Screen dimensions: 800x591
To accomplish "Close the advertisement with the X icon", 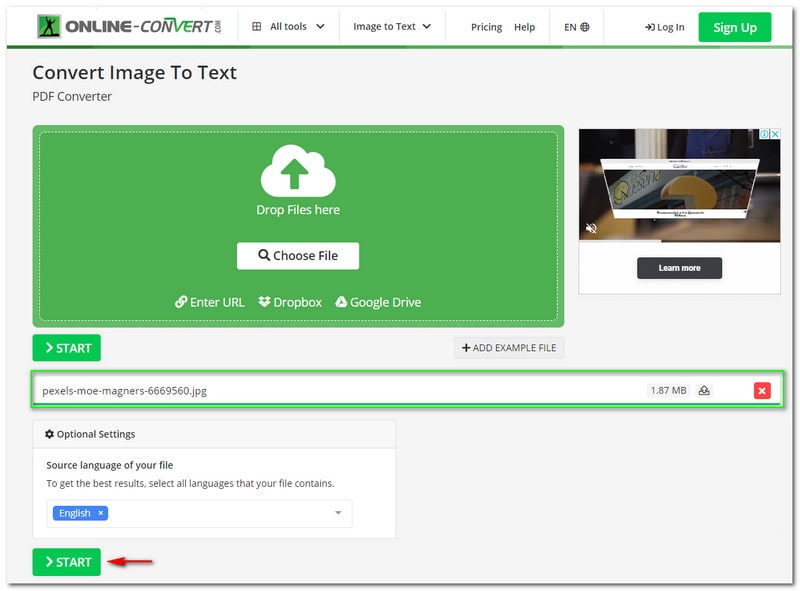I will coord(774,134).
